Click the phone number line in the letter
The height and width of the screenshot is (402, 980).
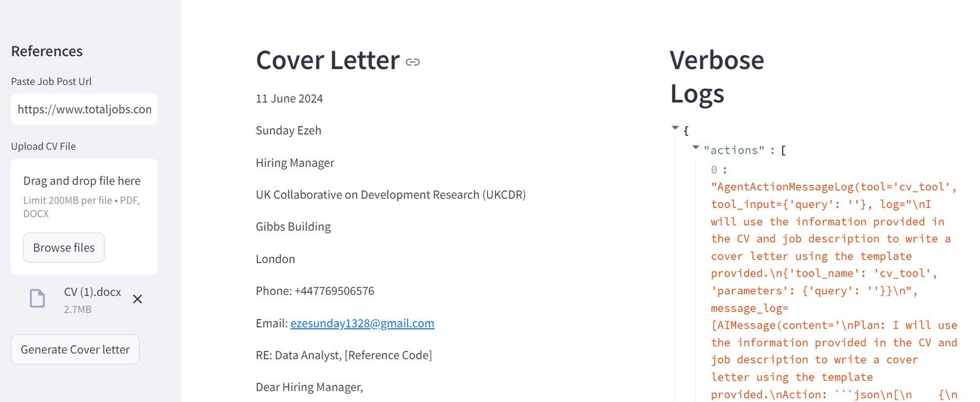315,291
